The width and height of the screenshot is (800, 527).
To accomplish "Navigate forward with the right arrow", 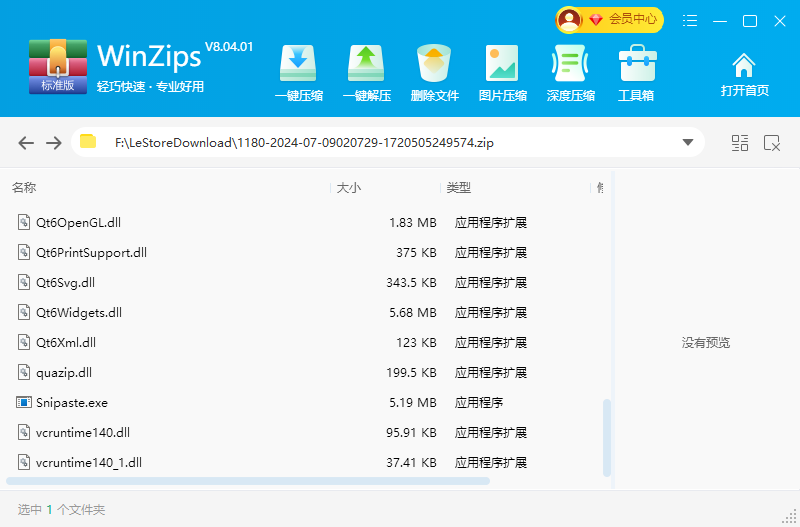I will coord(54,143).
